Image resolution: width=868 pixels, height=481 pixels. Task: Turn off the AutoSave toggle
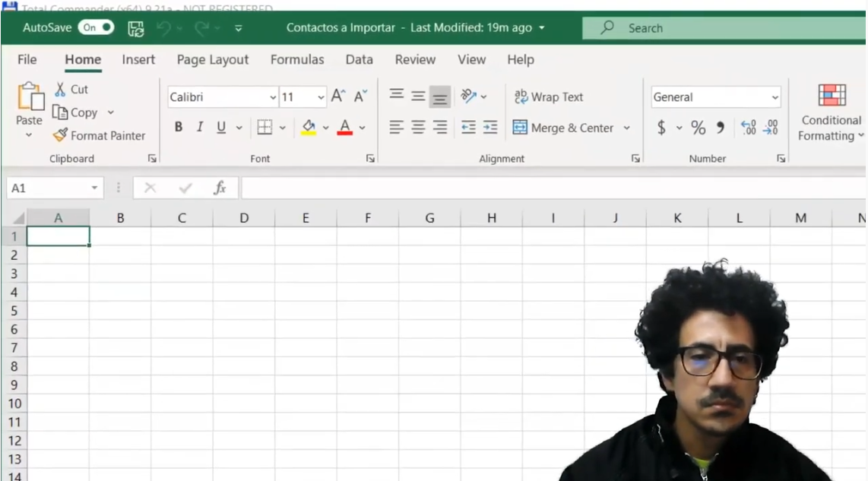tap(97, 27)
